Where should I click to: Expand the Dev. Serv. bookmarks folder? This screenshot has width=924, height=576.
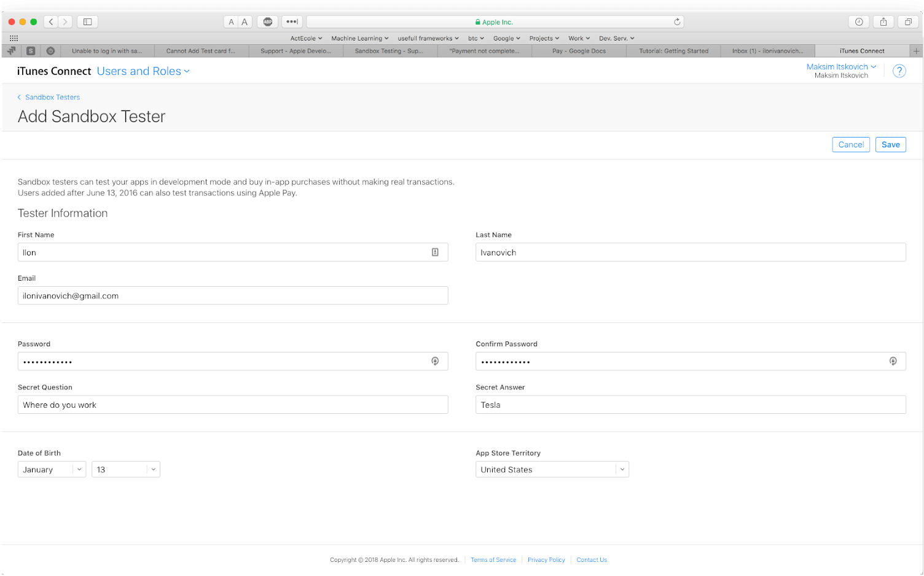(x=617, y=38)
